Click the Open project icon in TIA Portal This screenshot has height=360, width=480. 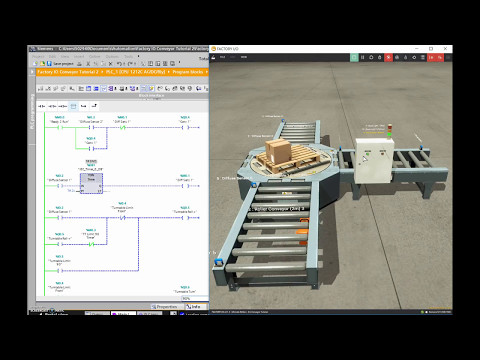[x=42, y=63]
